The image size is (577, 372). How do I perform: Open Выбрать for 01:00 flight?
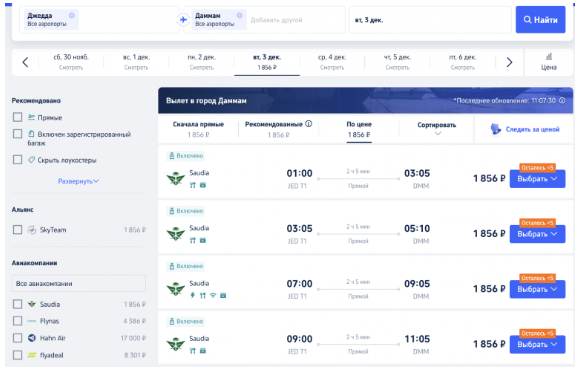click(x=537, y=179)
